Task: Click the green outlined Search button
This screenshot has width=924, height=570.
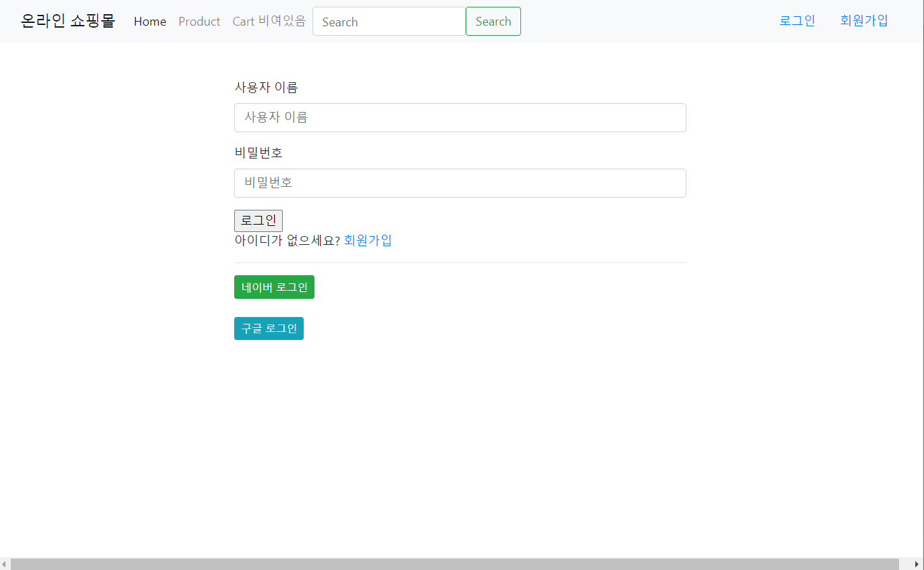Action: tap(493, 22)
